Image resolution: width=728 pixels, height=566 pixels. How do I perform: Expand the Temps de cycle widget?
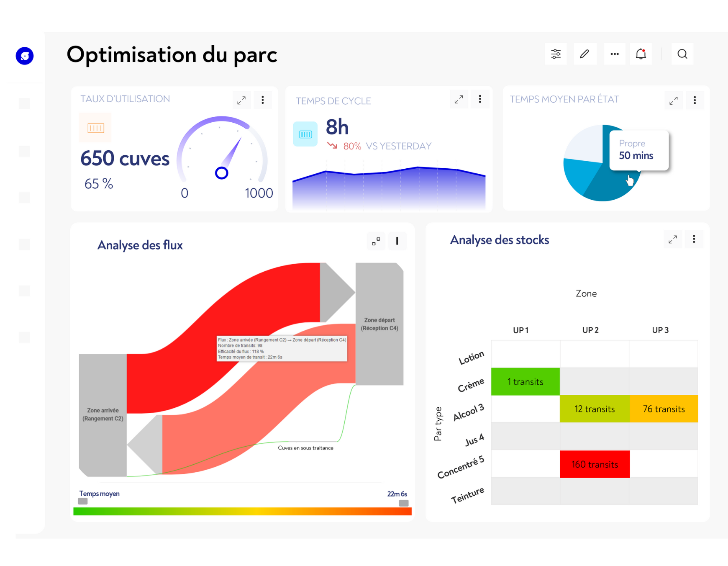tap(459, 100)
